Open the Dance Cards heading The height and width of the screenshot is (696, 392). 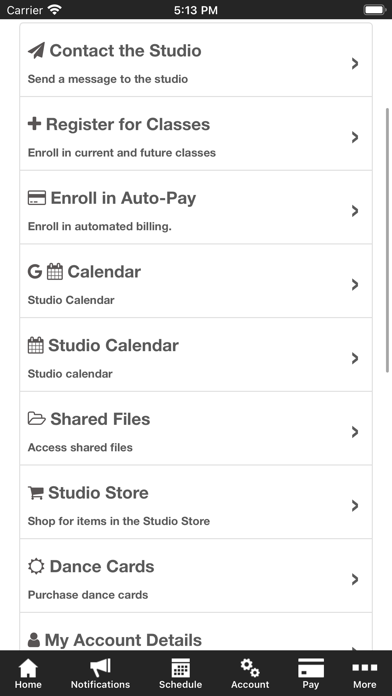[102, 566]
